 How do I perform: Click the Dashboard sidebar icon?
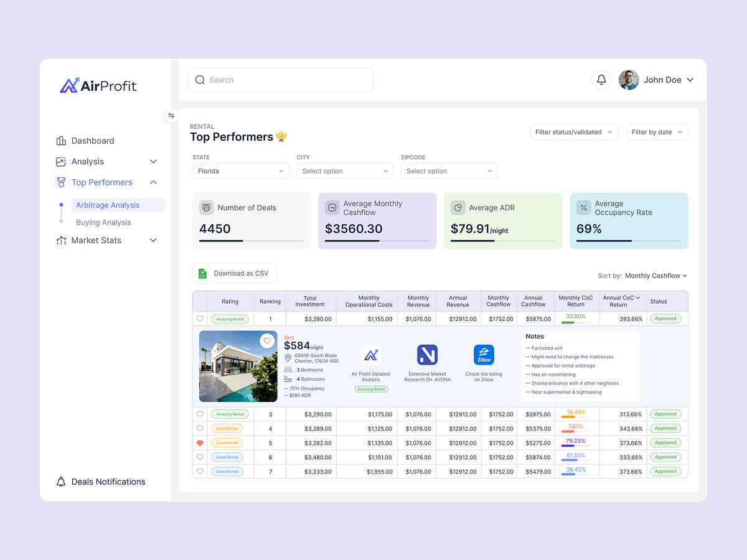[x=61, y=141]
